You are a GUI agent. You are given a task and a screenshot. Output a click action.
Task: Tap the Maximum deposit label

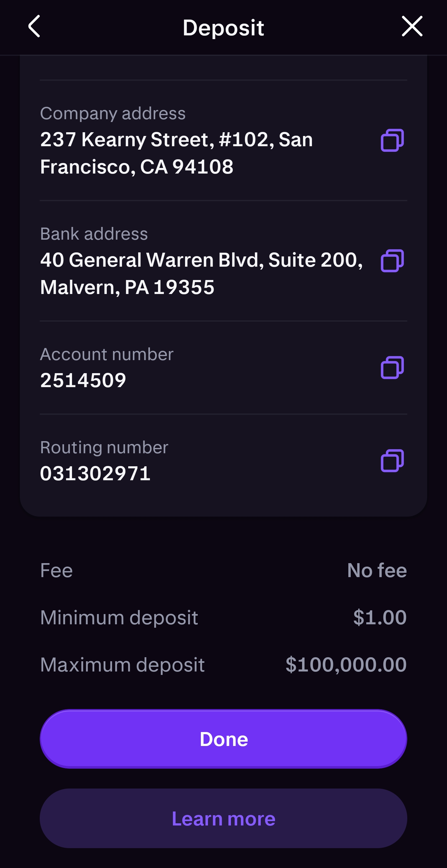tap(122, 664)
